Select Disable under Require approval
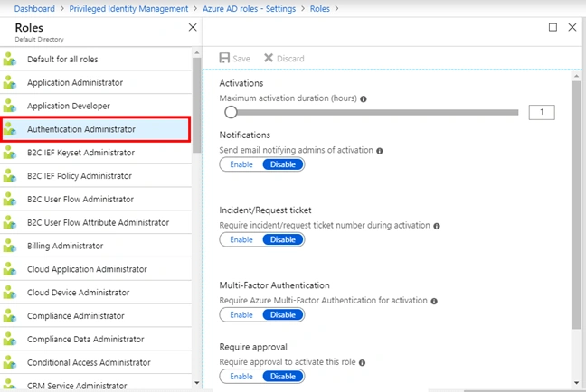The width and height of the screenshot is (586, 392). [283, 377]
